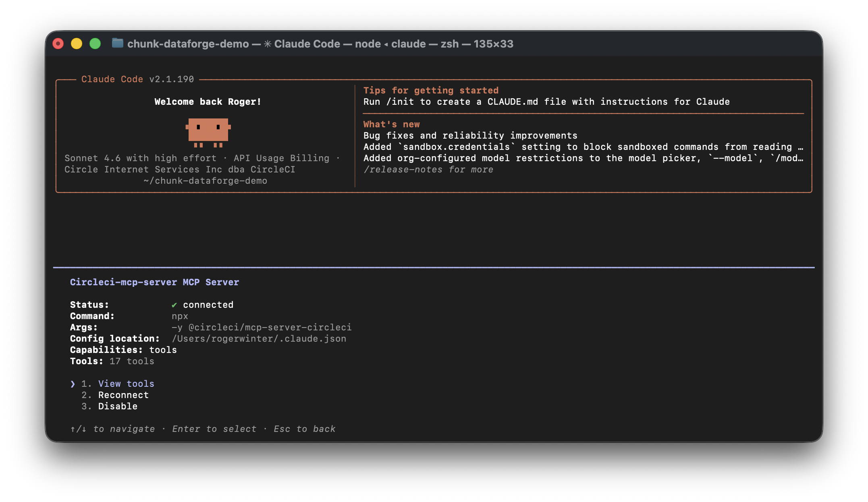
Task: Click '/Users/rogerwinter/.claude.json' config path
Action: [x=259, y=338]
